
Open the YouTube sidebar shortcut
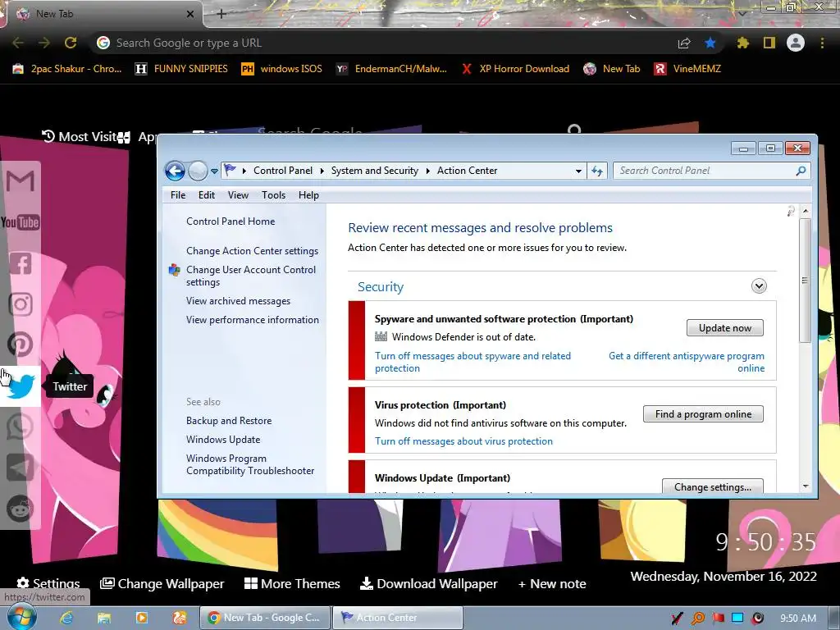pos(21,222)
